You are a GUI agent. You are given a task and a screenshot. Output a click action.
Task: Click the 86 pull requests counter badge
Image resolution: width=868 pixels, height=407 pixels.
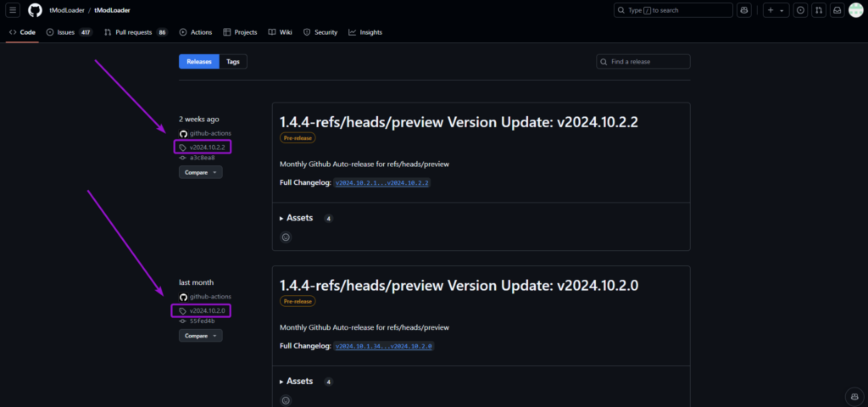[x=162, y=32]
